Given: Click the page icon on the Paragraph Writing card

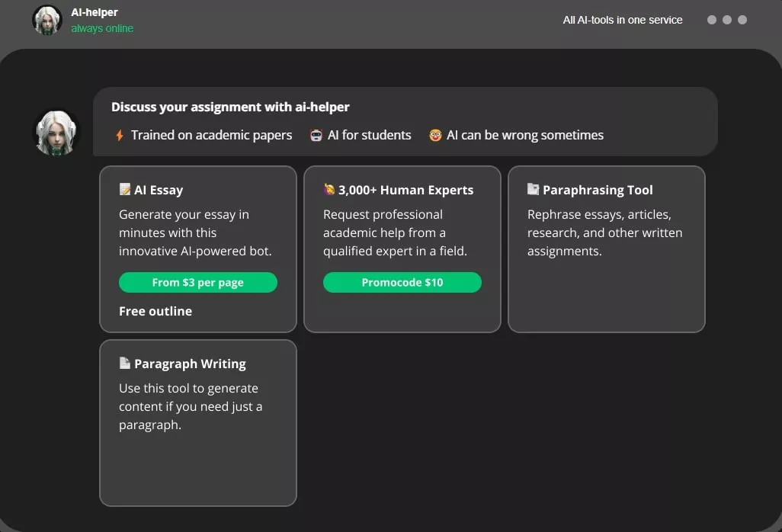Looking at the screenshot, I should click(x=125, y=364).
